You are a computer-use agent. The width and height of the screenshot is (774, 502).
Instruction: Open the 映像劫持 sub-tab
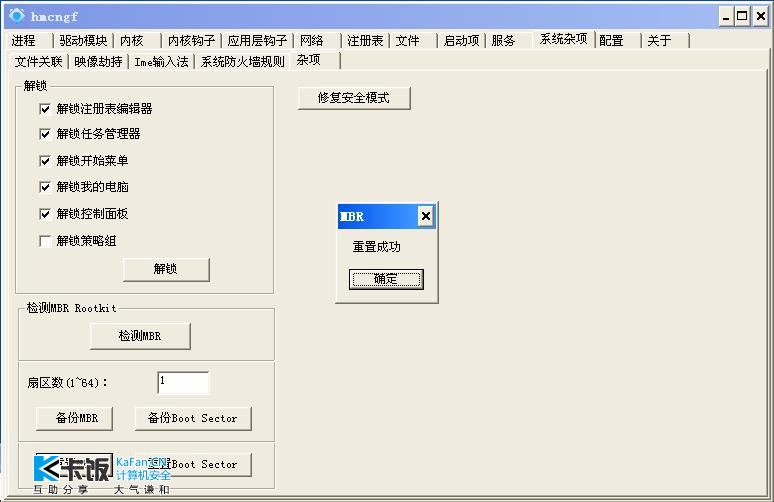point(98,61)
